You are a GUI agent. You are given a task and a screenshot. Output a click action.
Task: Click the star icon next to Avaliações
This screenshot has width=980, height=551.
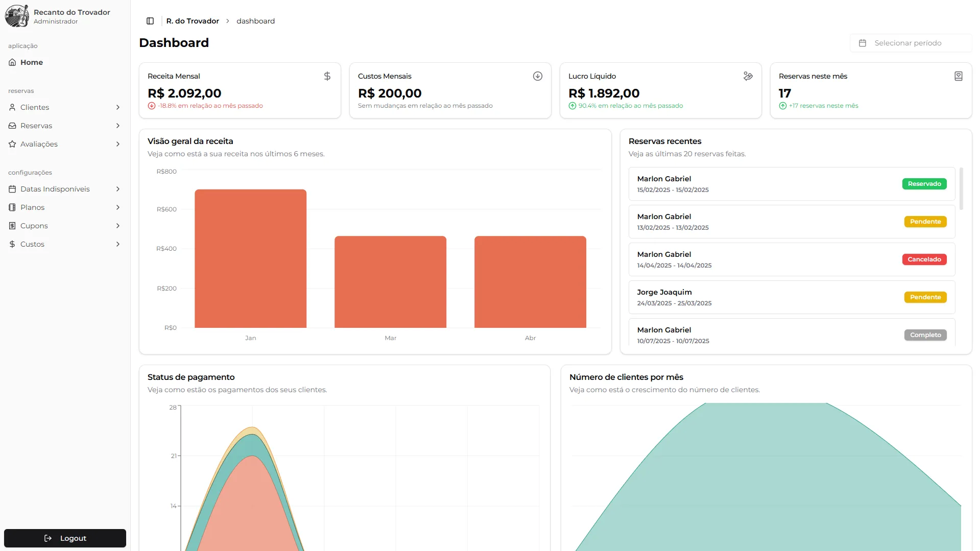click(x=12, y=144)
